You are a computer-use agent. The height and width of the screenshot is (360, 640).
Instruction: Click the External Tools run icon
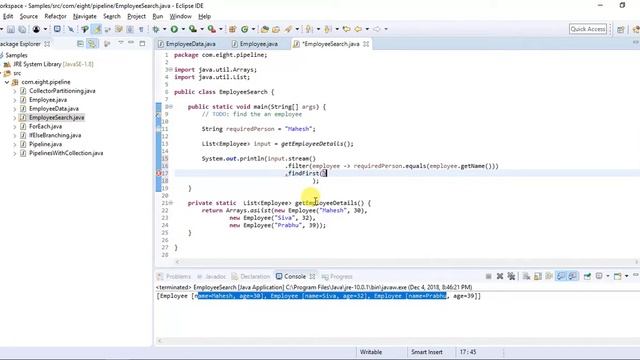pyautogui.click(x=211, y=29)
